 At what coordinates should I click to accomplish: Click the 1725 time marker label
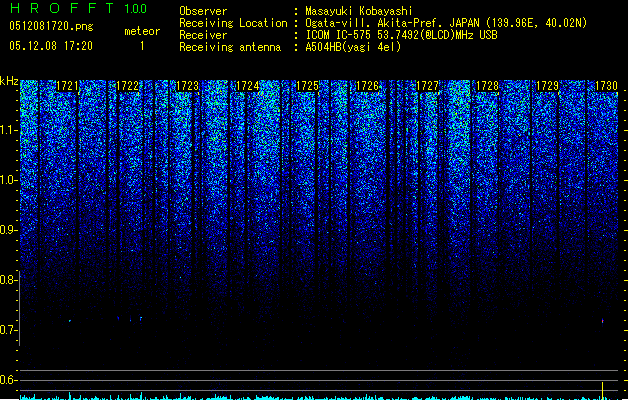(307, 86)
